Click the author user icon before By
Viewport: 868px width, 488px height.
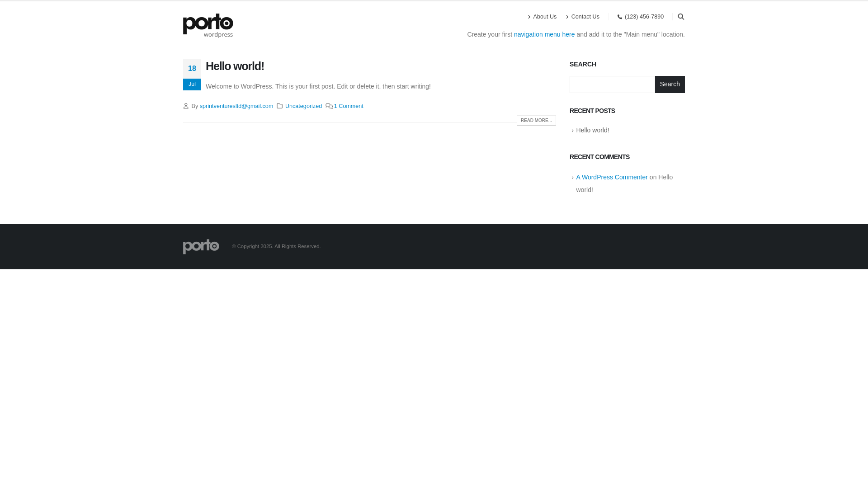click(x=186, y=106)
